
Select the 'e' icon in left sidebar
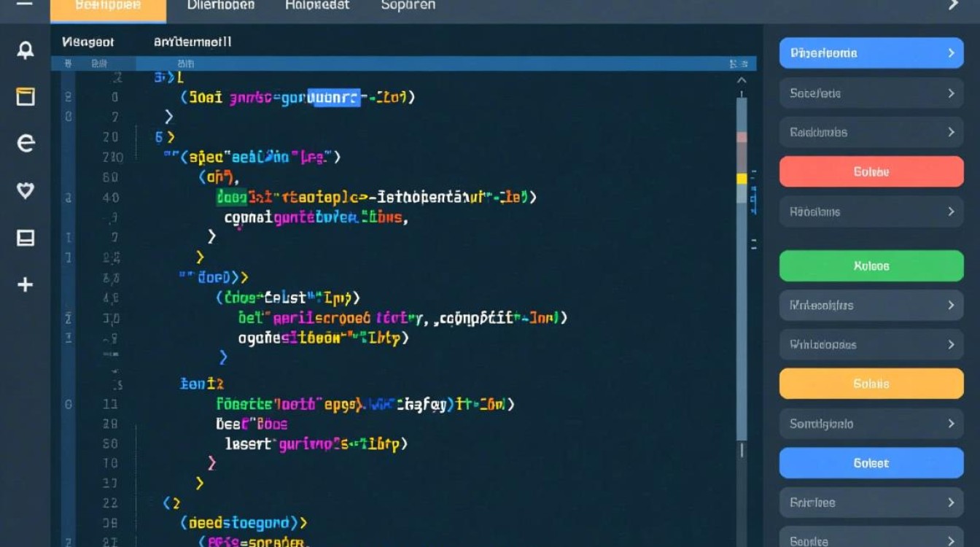tap(26, 143)
